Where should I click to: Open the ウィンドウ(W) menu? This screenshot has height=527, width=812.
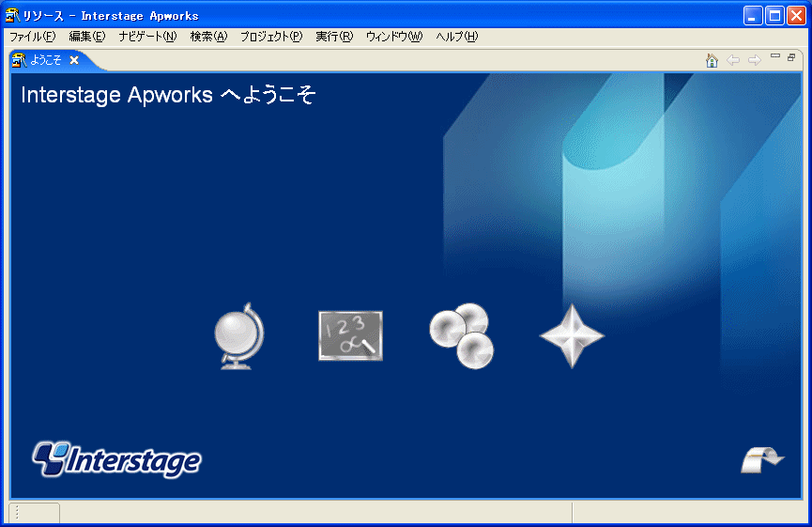pyautogui.click(x=394, y=37)
